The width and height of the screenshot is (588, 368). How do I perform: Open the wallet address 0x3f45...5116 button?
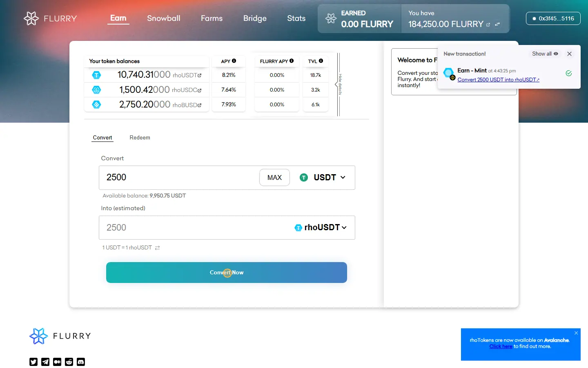tap(553, 18)
